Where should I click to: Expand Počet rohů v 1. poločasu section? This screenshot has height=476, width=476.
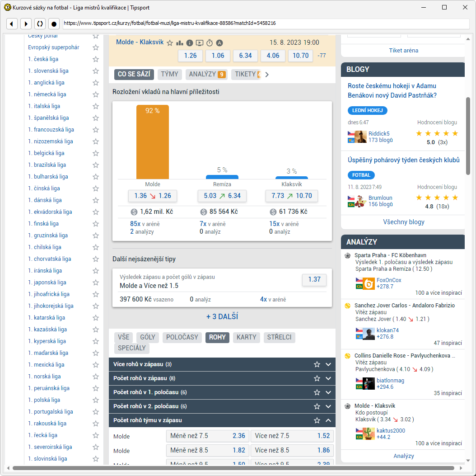pyautogui.click(x=328, y=392)
